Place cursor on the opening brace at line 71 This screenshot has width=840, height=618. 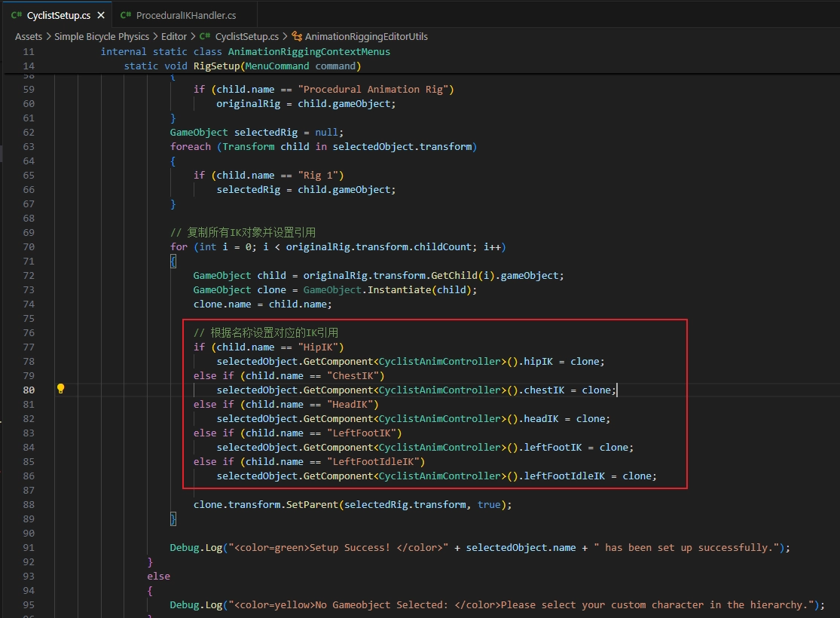tap(173, 261)
